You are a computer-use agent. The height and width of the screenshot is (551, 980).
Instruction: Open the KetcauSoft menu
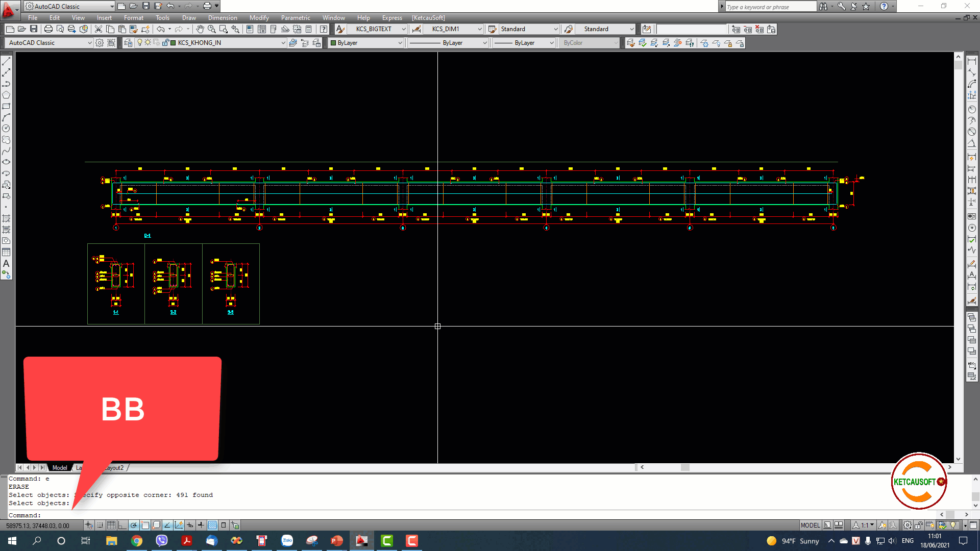tap(428, 18)
